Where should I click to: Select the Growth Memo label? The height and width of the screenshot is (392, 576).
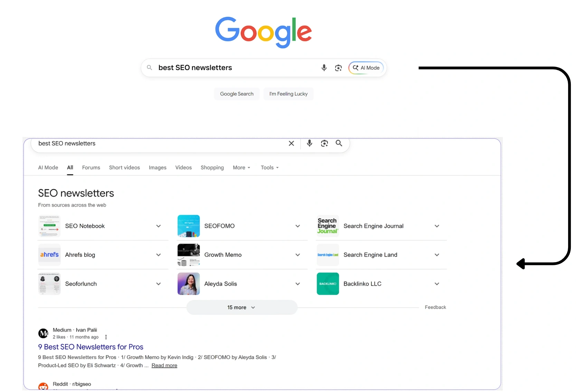(223, 255)
